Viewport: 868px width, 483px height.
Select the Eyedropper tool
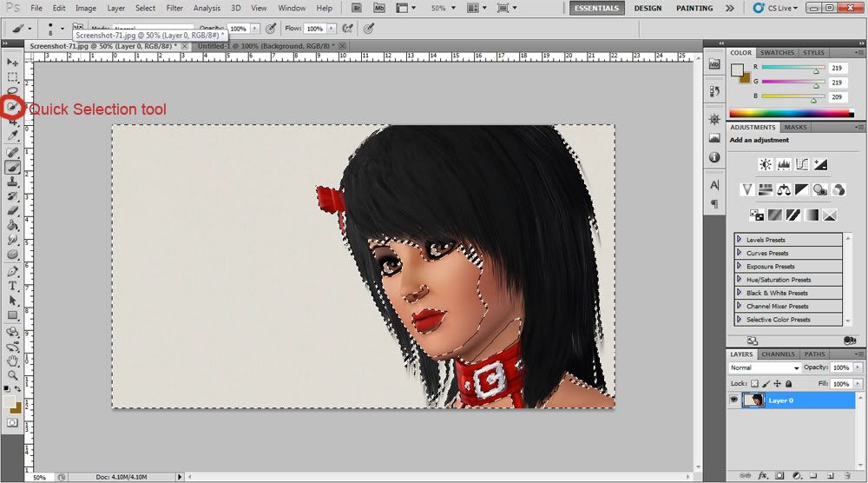tap(12, 136)
